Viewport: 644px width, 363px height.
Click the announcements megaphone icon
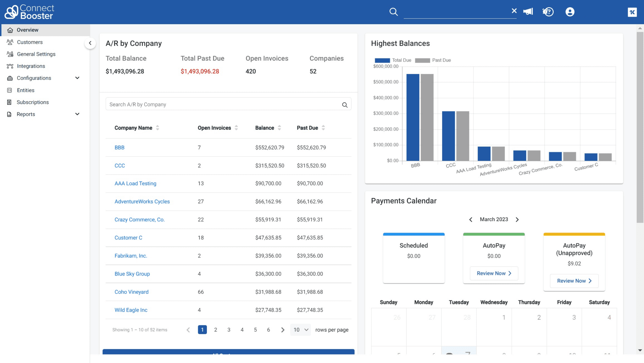(528, 12)
